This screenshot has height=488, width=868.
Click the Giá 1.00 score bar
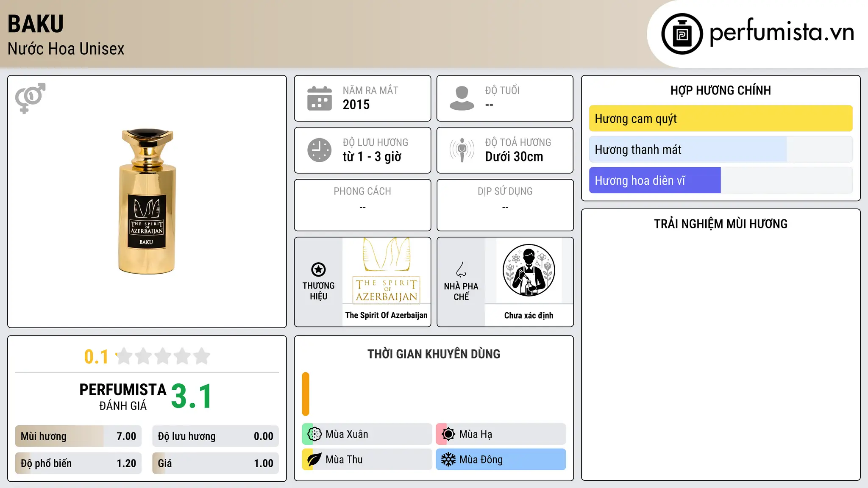point(216,463)
